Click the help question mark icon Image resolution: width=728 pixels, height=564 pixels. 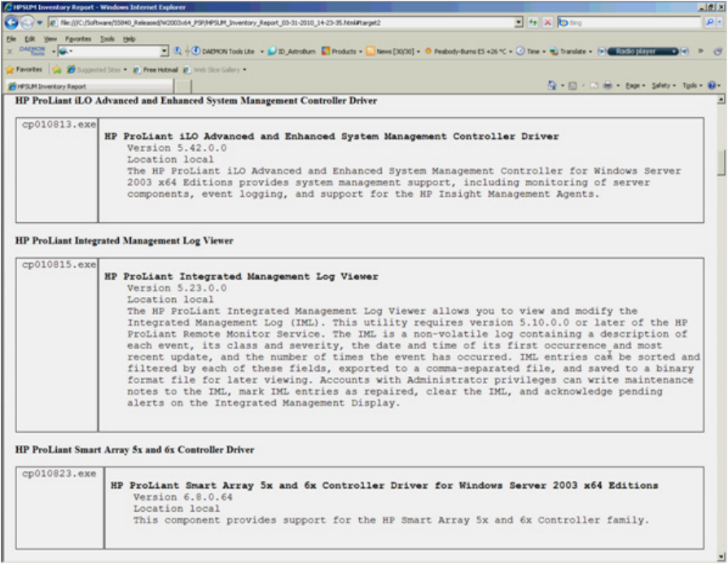[713, 85]
